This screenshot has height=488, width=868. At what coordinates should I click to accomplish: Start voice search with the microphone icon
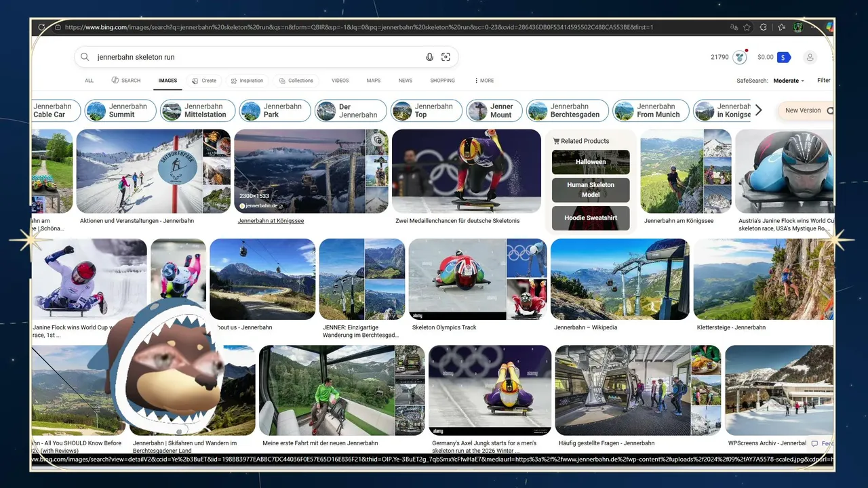click(429, 58)
